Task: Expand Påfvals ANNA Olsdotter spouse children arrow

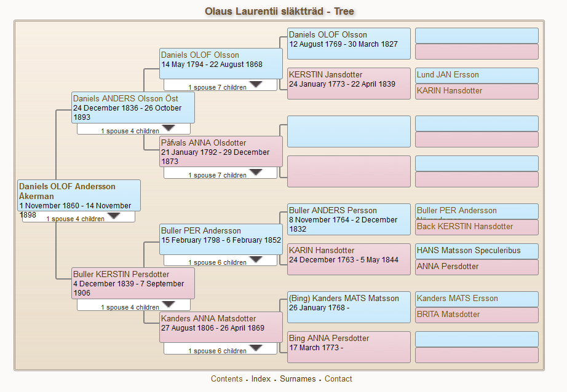Action: coord(255,172)
